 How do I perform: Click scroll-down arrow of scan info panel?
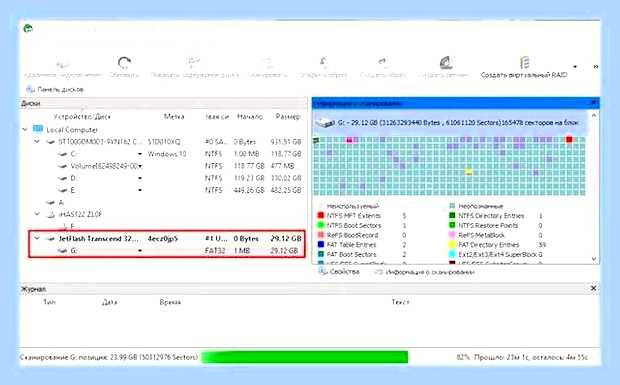point(594,259)
